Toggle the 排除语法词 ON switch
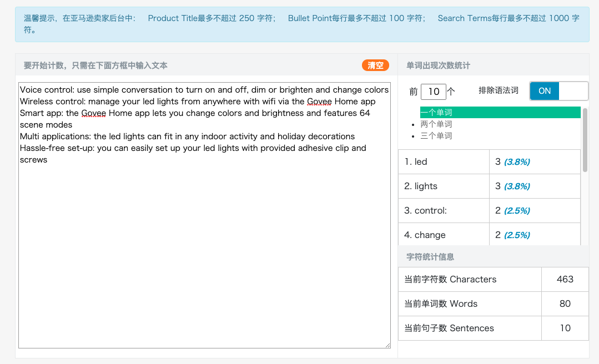 (558, 90)
